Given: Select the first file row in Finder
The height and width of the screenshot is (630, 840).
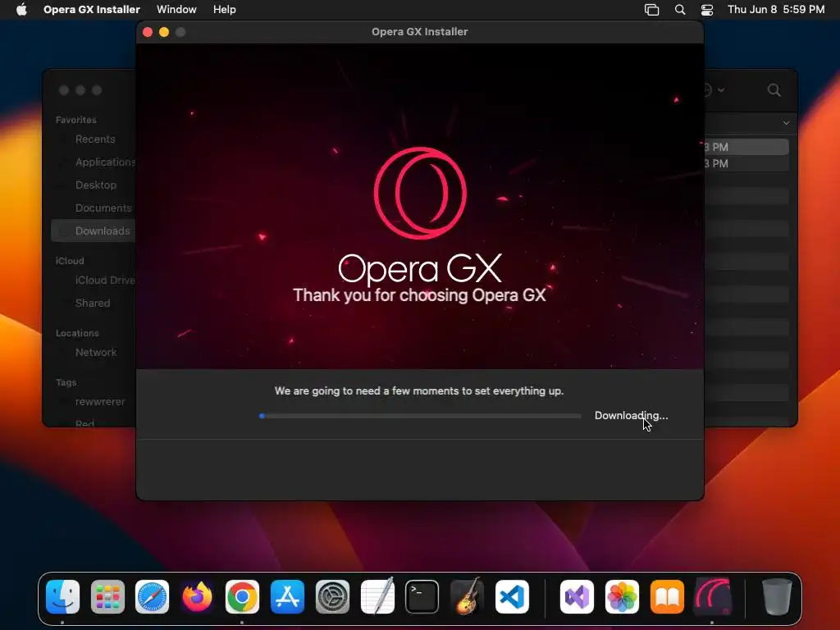Looking at the screenshot, I should point(746,148).
